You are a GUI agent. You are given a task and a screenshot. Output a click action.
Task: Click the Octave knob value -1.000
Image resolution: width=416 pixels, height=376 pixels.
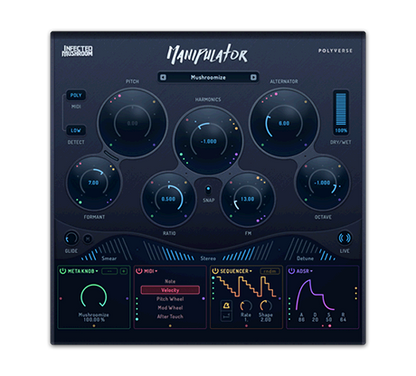point(322,183)
